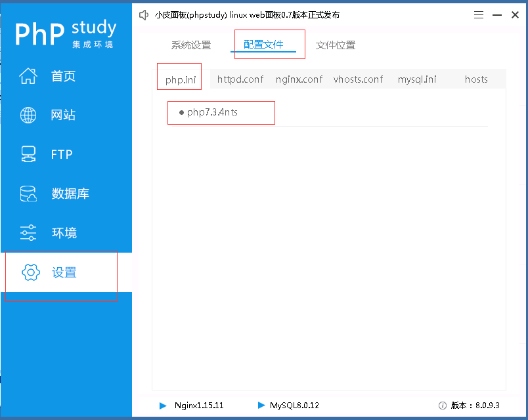Screen dimensions: 528x420
Task: Select the mysql.ini tab
Action: [x=417, y=79]
